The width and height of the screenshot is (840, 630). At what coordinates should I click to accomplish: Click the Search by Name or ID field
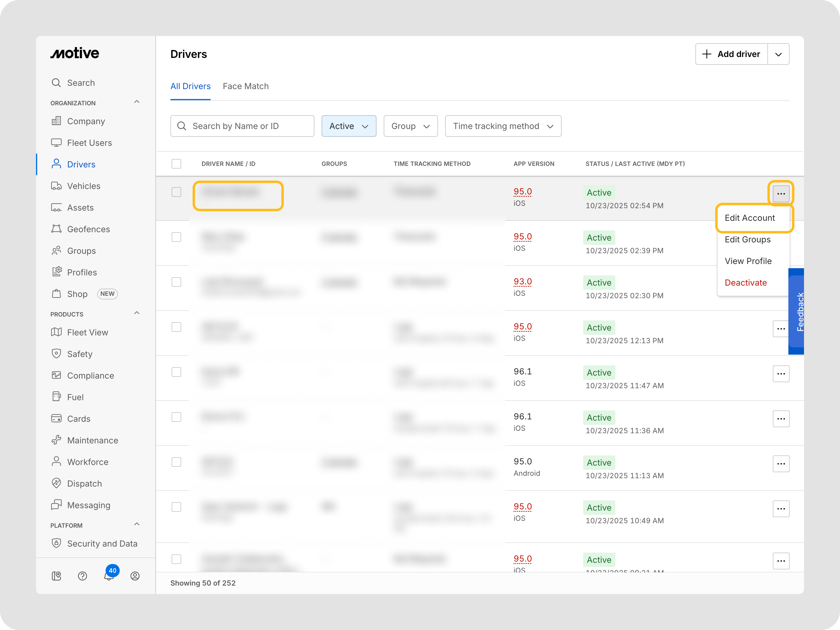pyautogui.click(x=242, y=126)
